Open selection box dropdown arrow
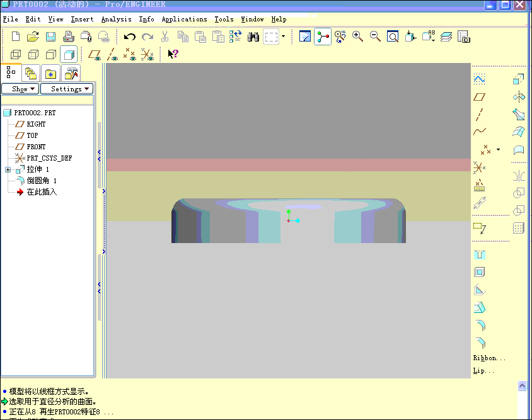532x420 pixels. (283, 37)
